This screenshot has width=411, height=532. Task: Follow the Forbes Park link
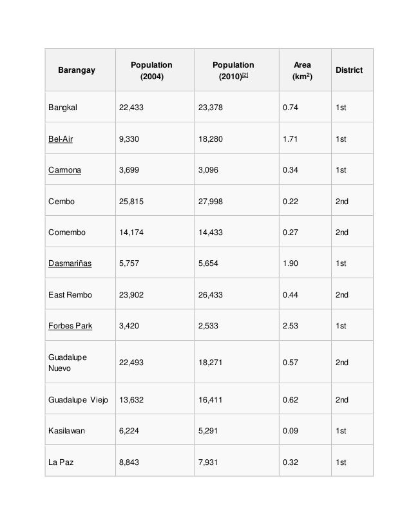point(70,326)
